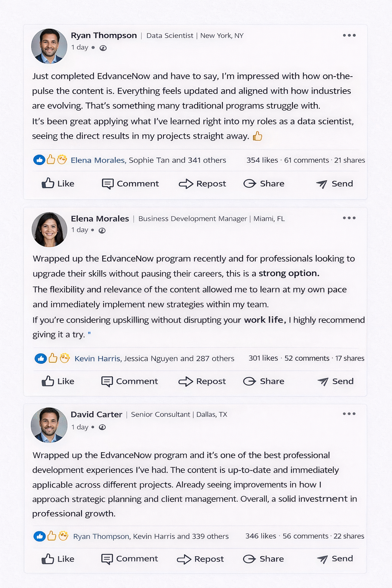This screenshot has height=588, width=392.
Task: Repost Ryan Thompson's EdvanceNow post
Action: (202, 184)
